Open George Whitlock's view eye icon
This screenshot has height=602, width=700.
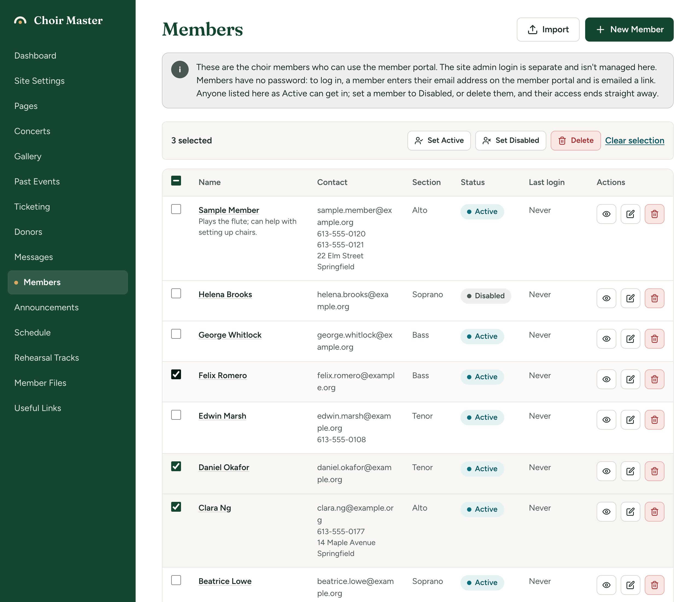[x=606, y=339]
